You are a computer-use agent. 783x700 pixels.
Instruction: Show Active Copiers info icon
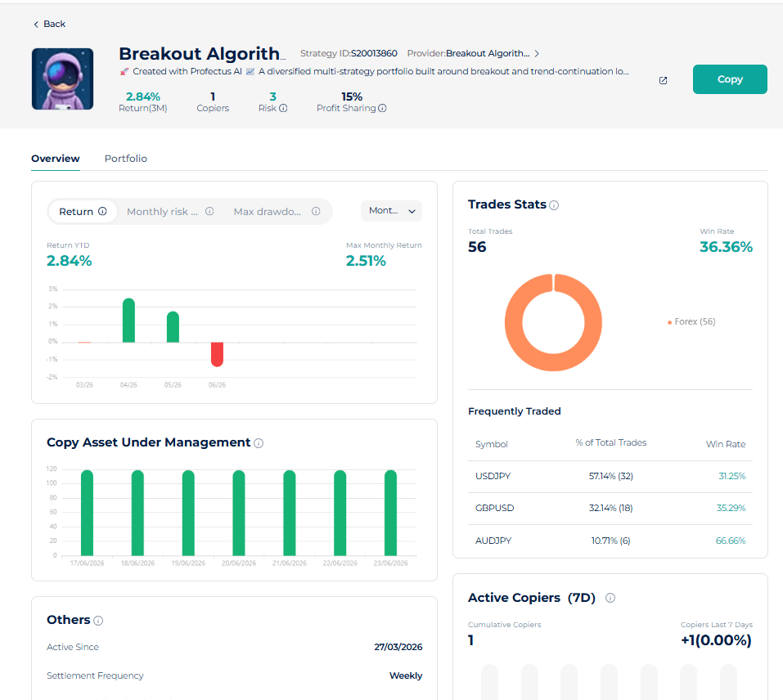(610, 599)
